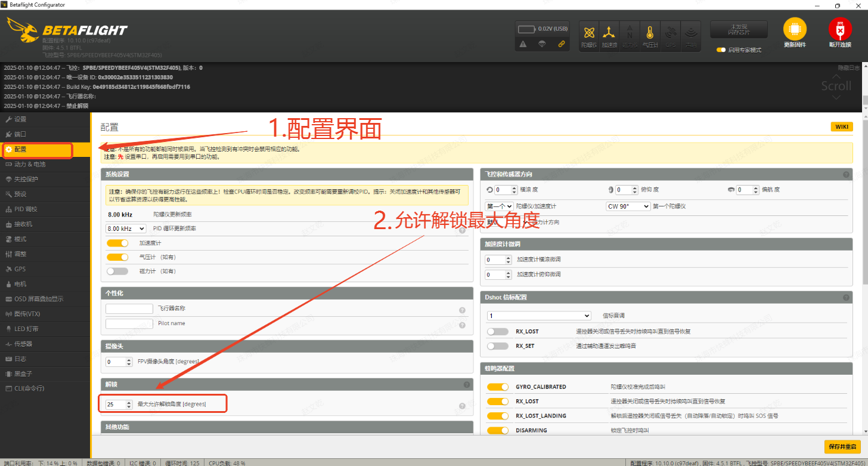Screen dimensions: 868x466
Task: Open the 传感器 sensors tab
Action: [x=45, y=344]
